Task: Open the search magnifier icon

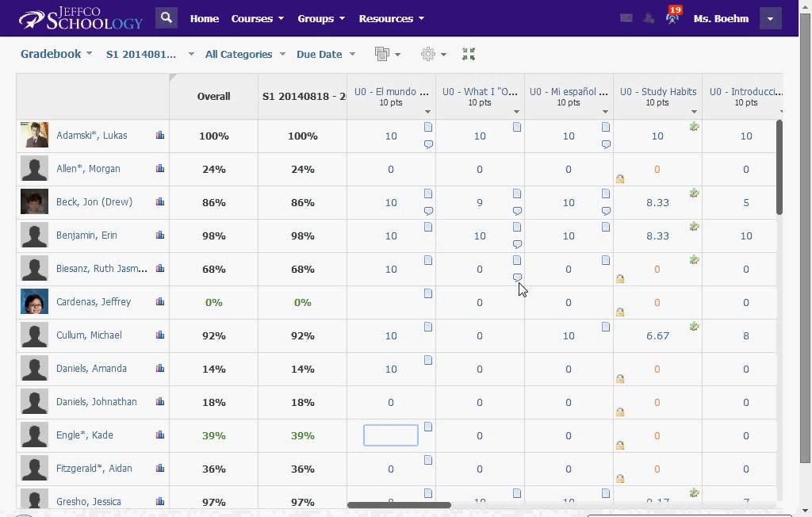Action: pyautogui.click(x=167, y=18)
